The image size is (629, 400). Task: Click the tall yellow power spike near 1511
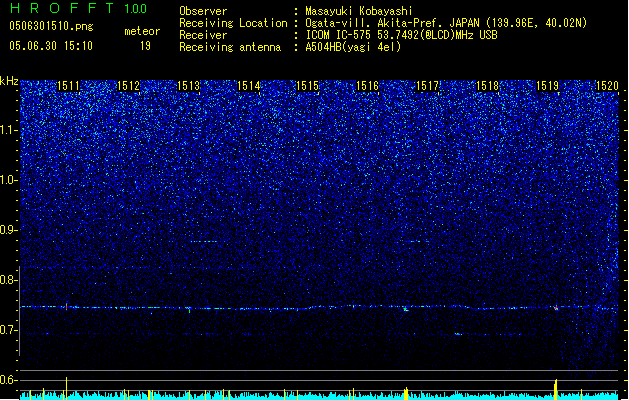pos(67,388)
